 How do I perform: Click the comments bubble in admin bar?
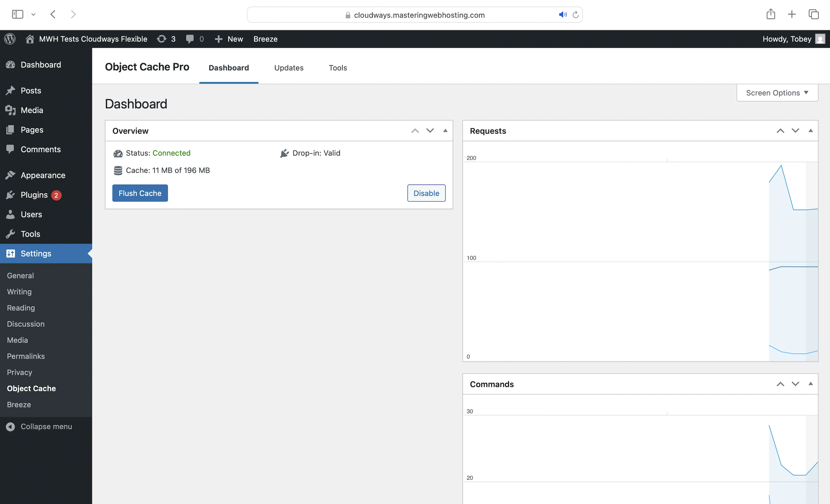coord(190,39)
